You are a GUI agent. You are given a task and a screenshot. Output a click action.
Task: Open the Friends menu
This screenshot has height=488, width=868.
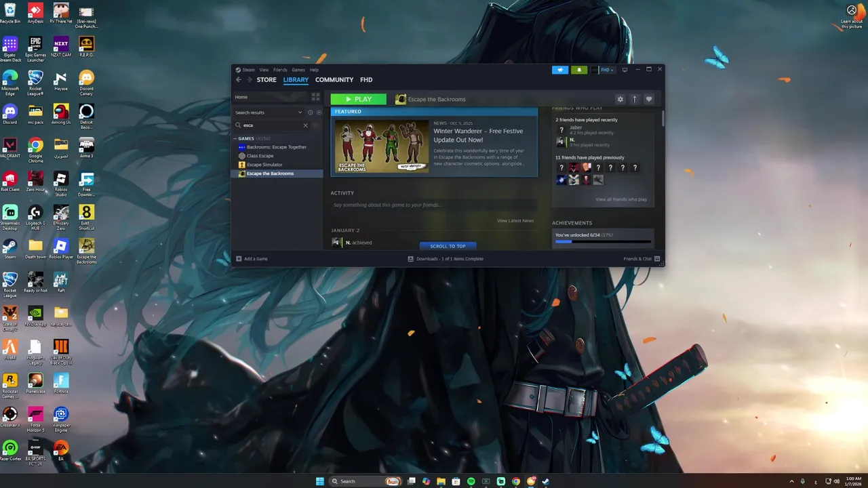[x=280, y=70]
